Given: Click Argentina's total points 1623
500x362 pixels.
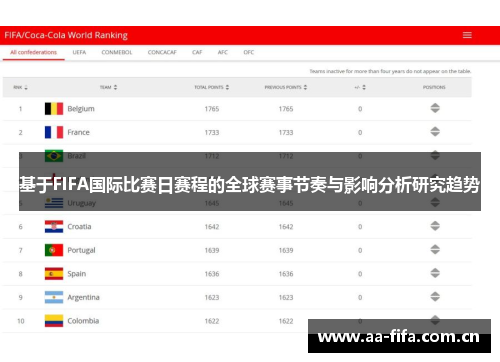Looking at the screenshot, I should point(212,297).
